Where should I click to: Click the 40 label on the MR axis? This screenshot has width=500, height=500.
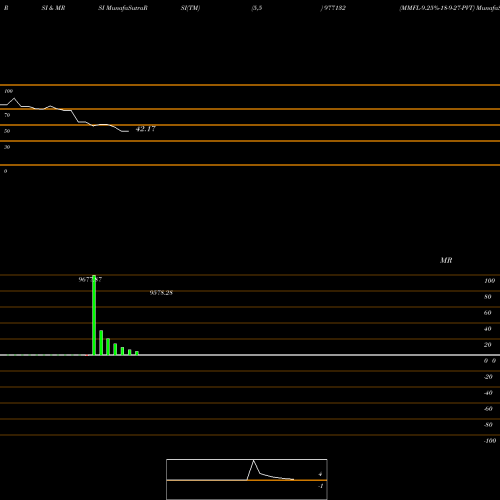click(488, 329)
